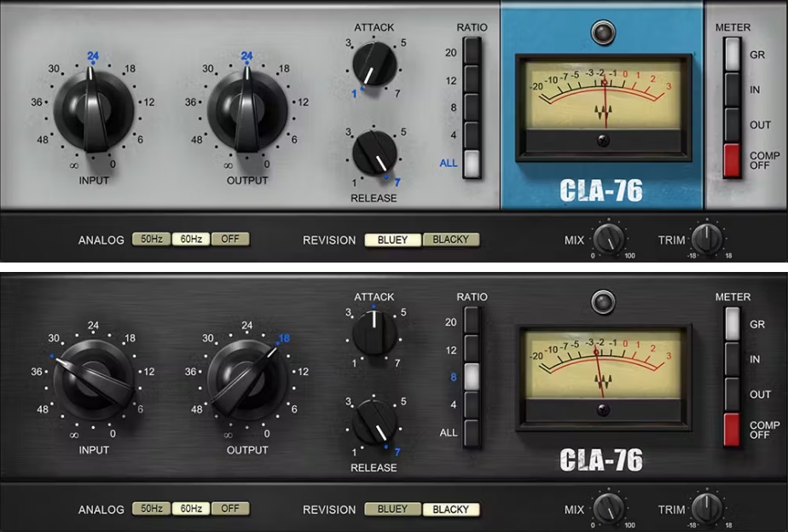Click the ATTACK knob on the top unit
788x532 pixels.
(375, 66)
